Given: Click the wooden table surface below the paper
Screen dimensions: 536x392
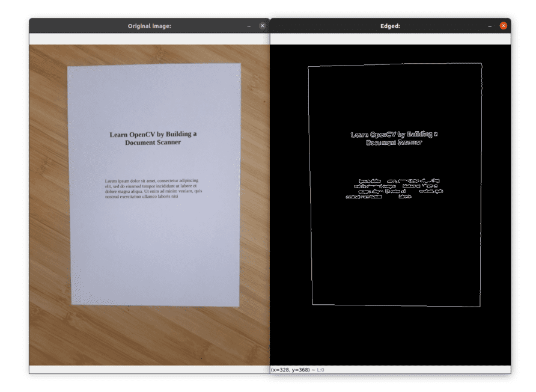Looking at the screenshot, I should 150,336.
